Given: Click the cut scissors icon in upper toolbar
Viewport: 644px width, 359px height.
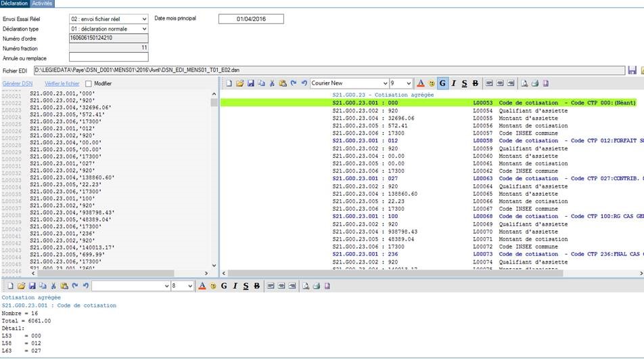Looking at the screenshot, I should (x=272, y=83).
